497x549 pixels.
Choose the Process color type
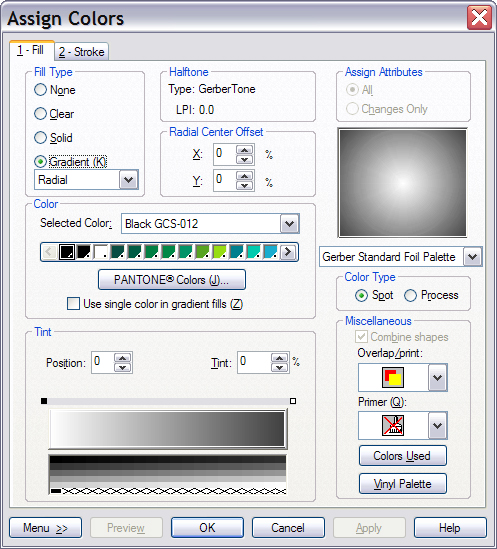(432, 295)
